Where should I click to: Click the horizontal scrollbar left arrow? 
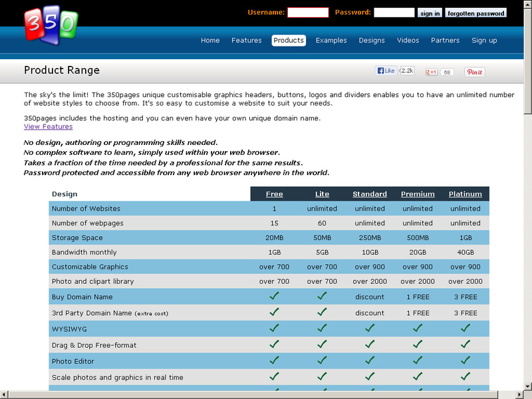tap(4, 394)
